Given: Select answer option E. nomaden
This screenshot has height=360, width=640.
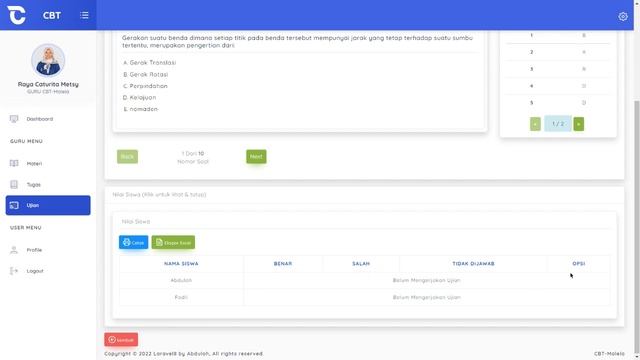Looking at the screenshot, I should (x=141, y=109).
